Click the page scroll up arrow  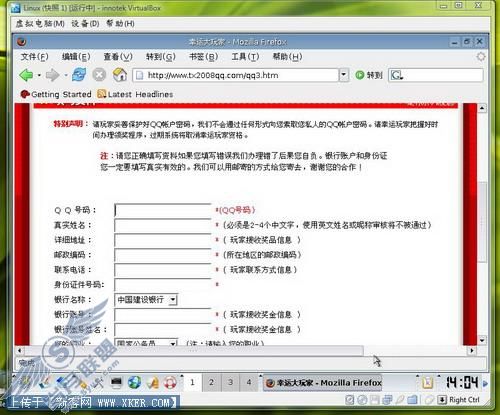(482, 108)
